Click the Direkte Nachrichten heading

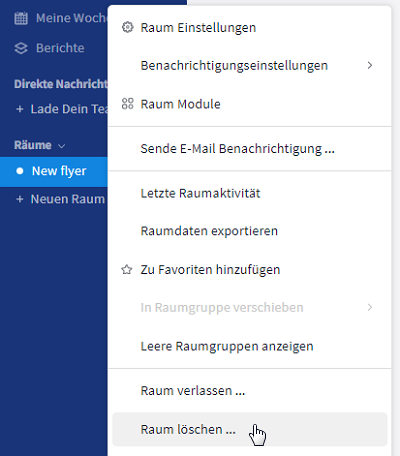pos(61,84)
